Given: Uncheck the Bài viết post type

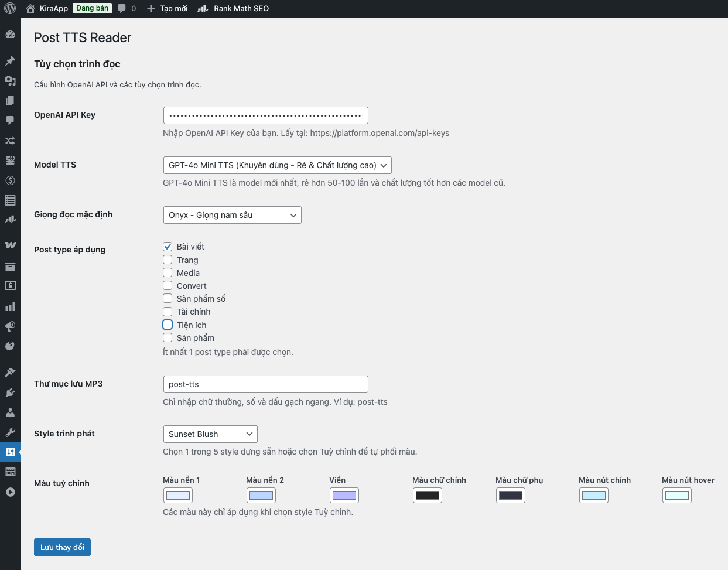Looking at the screenshot, I should 168,247.
